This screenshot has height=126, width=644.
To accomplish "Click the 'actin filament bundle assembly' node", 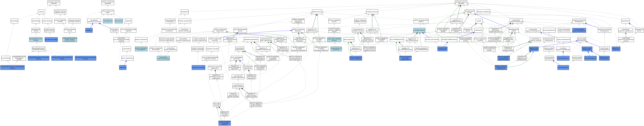I will (238, 86).
